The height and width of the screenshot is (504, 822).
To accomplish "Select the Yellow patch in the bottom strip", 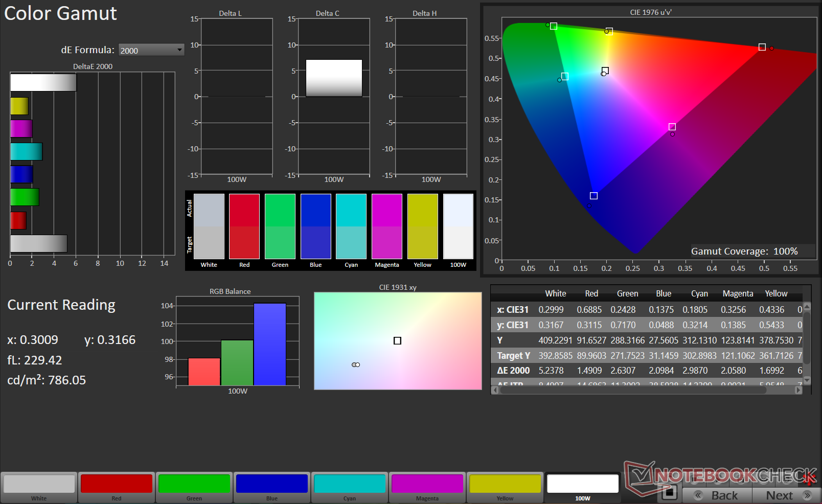I will (505, 484).
